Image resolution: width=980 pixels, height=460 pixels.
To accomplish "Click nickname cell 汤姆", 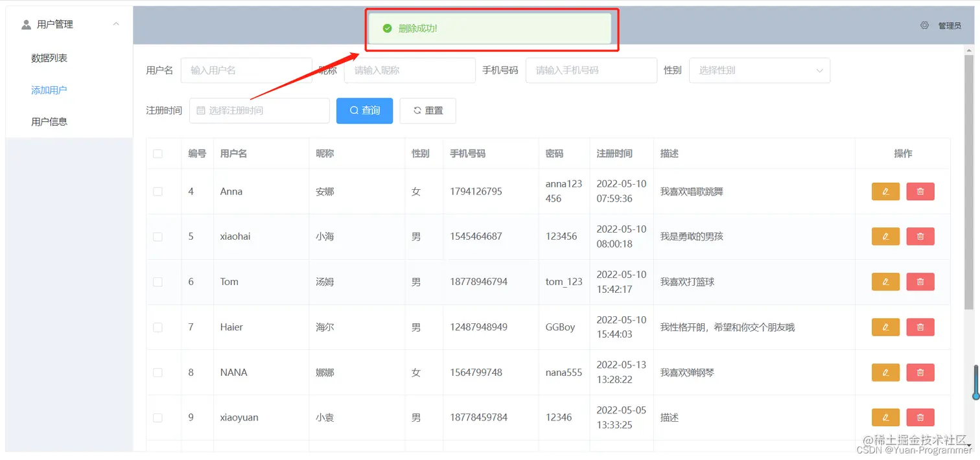I will [325, 282].
